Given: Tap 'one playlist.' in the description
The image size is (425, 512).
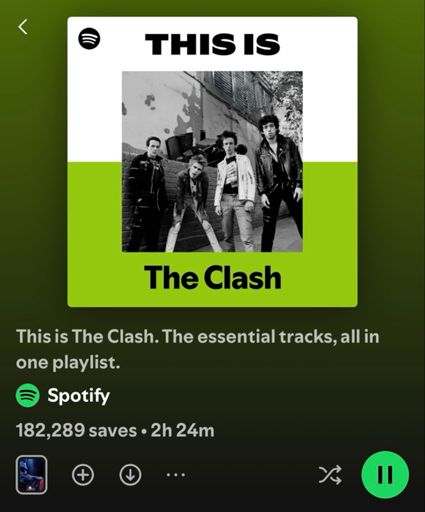Looking at the screenshot, I should tap(68, 362).
